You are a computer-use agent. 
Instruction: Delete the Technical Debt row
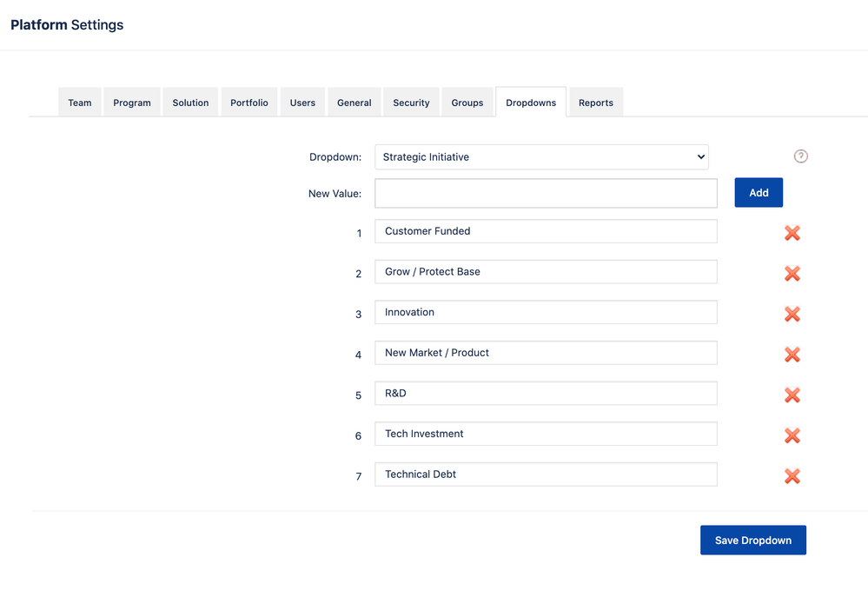click(x=792, y=476)
